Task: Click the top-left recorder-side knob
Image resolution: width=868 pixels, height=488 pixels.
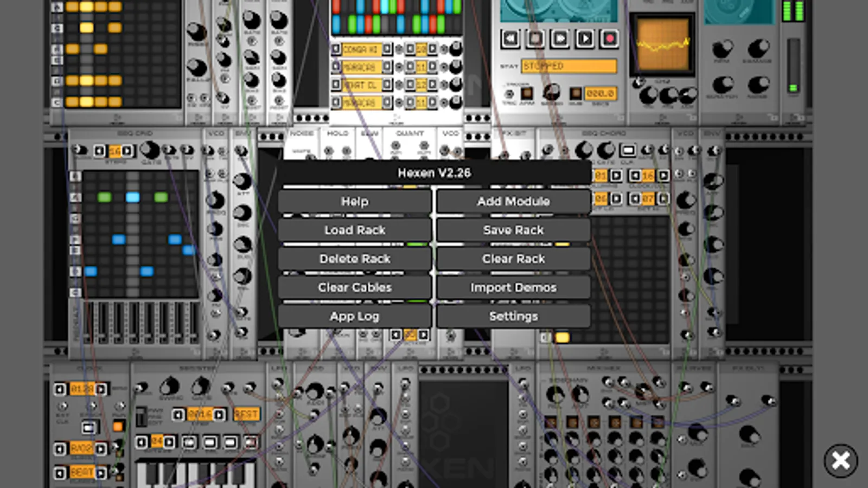Action: 722,49
